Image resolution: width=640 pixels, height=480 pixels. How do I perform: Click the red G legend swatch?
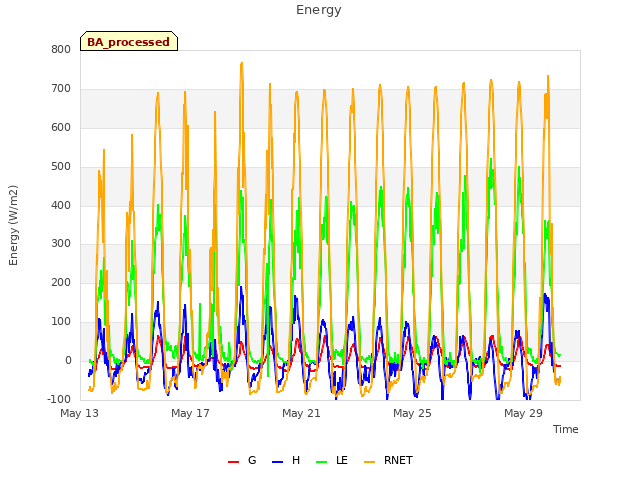click(x=233, y=462)
